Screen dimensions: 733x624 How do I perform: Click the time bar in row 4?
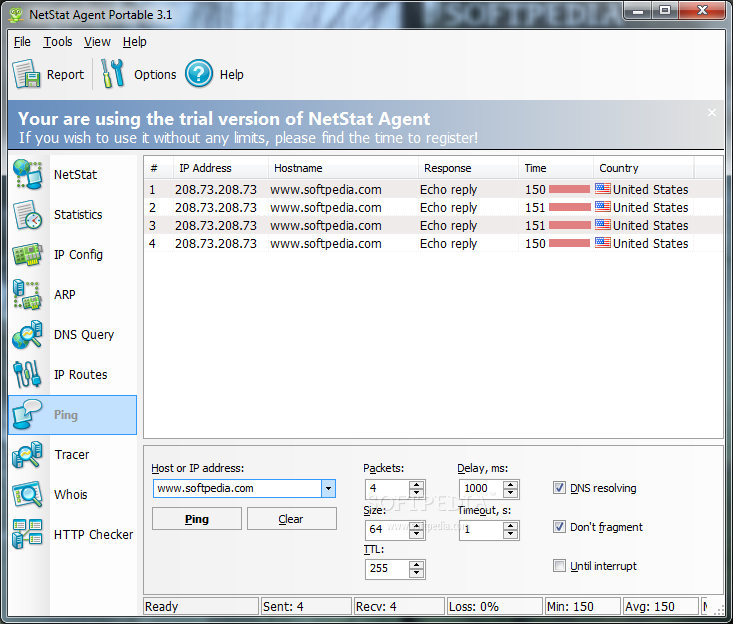569,243
